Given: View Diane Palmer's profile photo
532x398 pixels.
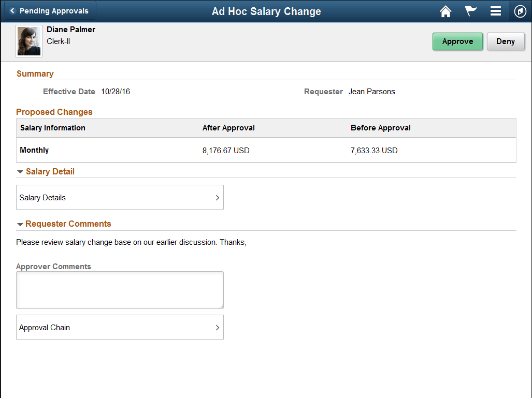Looking at the screenshot, I should (28, 40).
